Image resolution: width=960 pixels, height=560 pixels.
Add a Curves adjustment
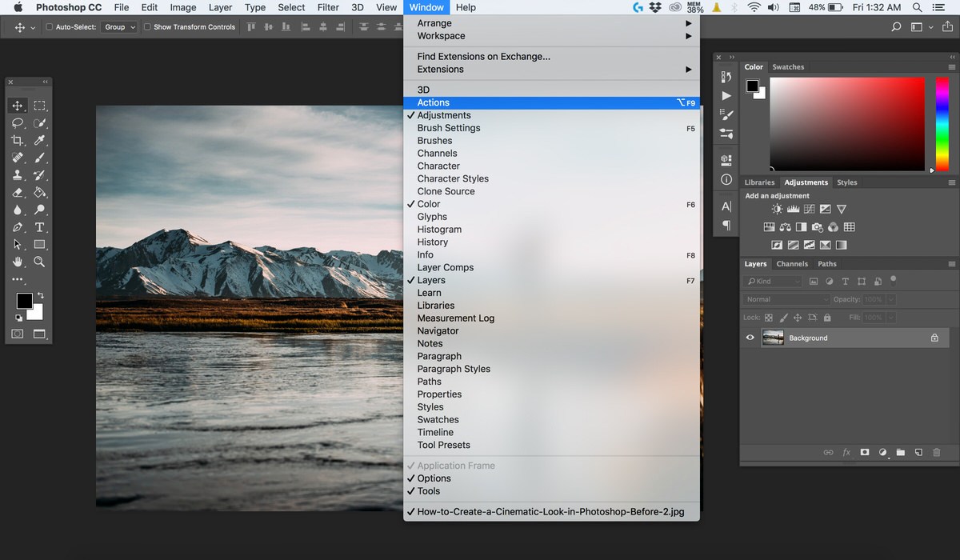tap(810, 209)
